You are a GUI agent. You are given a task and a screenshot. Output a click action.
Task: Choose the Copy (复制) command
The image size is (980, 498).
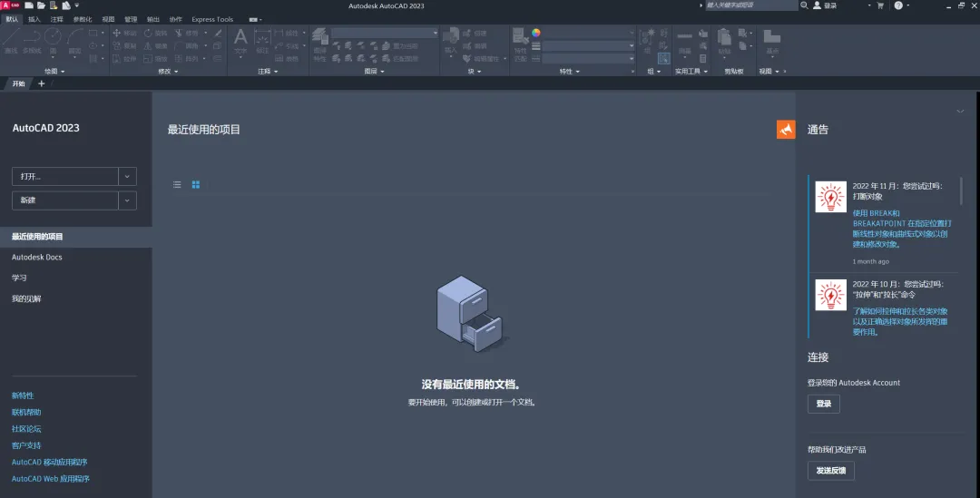point(124,45)
